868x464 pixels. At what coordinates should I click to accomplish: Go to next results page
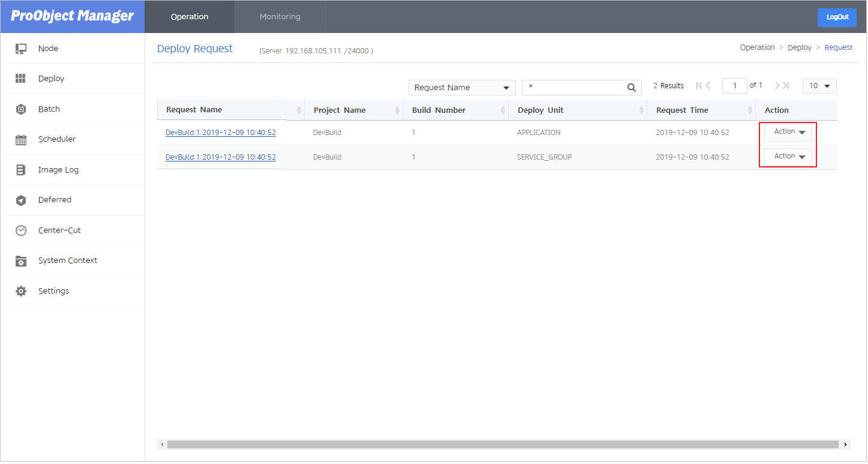[x=777, y=86]
